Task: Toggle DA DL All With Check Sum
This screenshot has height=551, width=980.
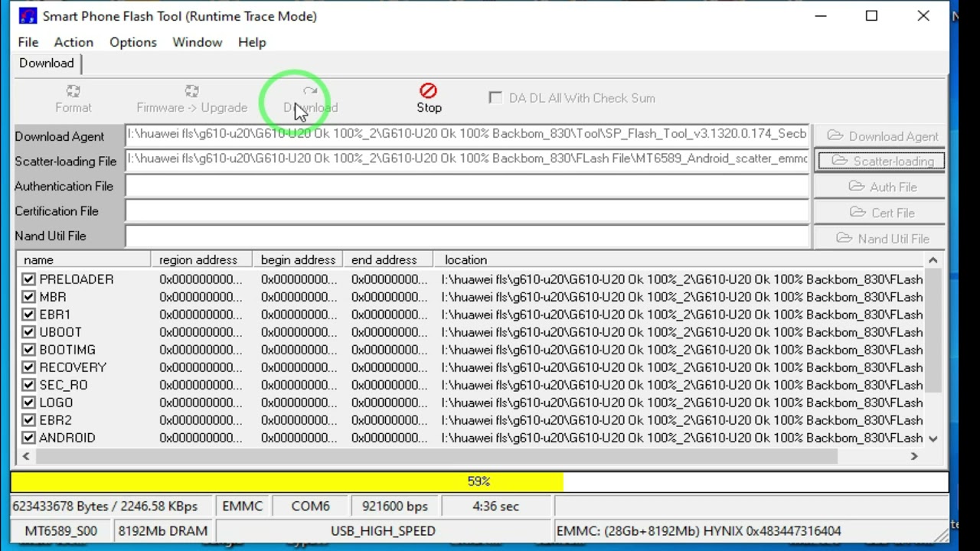Action: [495, 98]
